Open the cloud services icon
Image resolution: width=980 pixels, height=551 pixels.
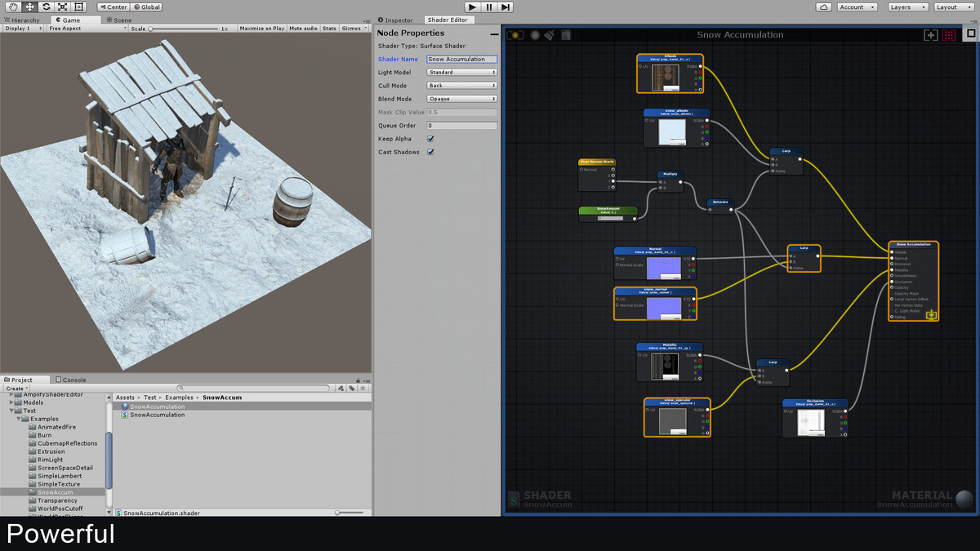coord(824,7)
